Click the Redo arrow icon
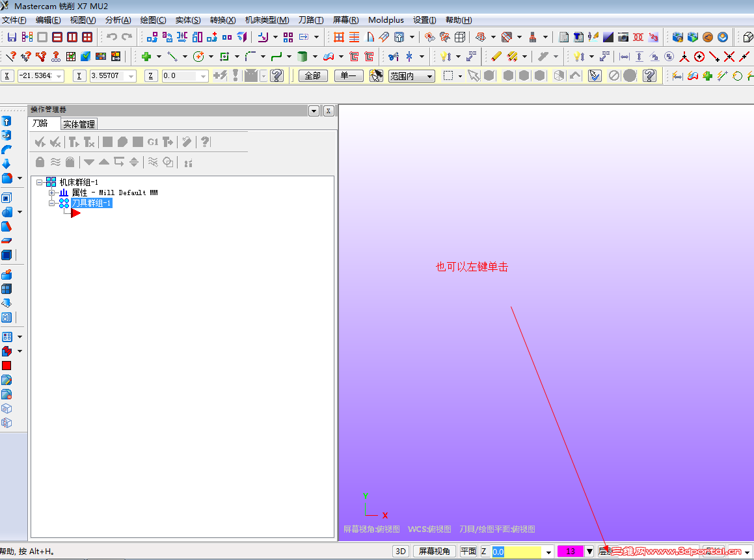Screen dimensions: 754x560 click(127, 37)
